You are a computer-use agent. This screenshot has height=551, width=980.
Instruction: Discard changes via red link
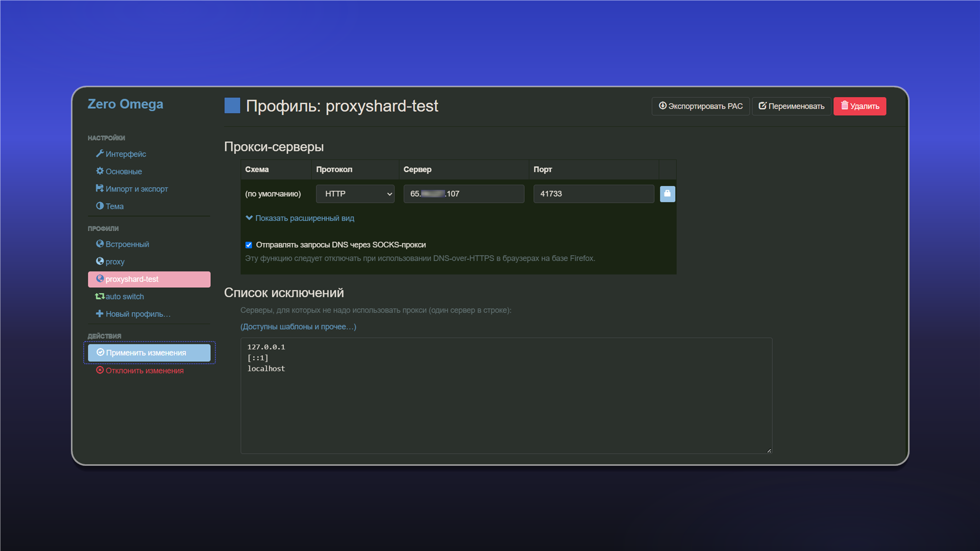pyautogui.click(x=140, y=370)
